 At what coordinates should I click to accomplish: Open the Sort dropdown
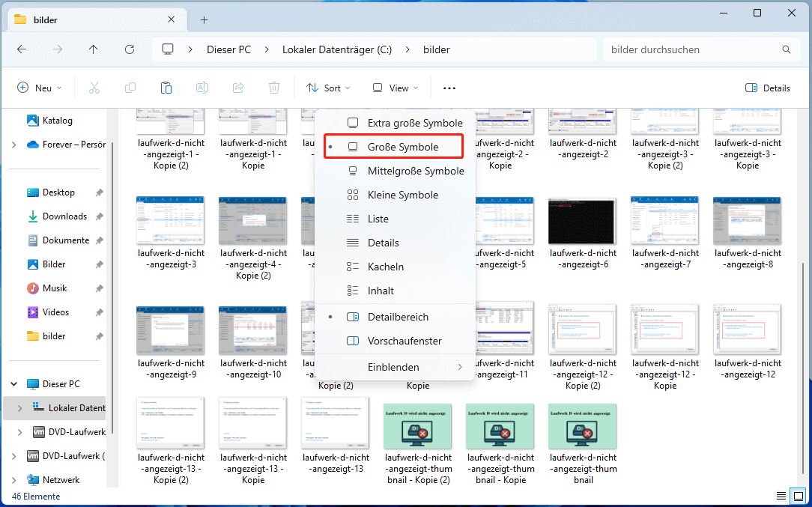(328, 88)
